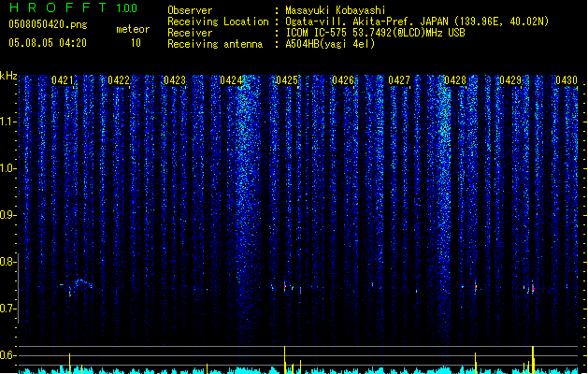Click the 0423 time marker
Viewport: 588px width, 374px height.
click(175, 80)
